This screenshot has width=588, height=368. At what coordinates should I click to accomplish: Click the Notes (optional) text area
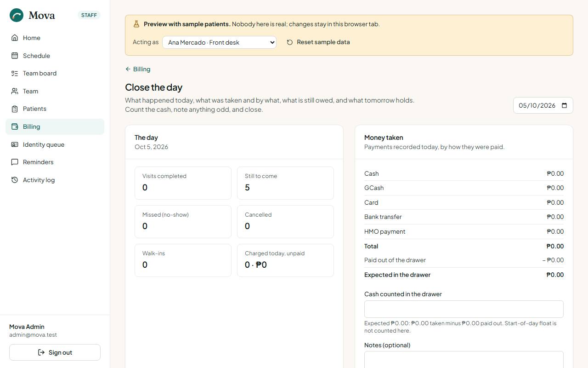point(464,360)
